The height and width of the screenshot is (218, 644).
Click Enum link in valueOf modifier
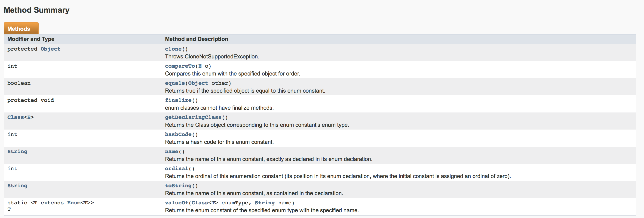74,203
